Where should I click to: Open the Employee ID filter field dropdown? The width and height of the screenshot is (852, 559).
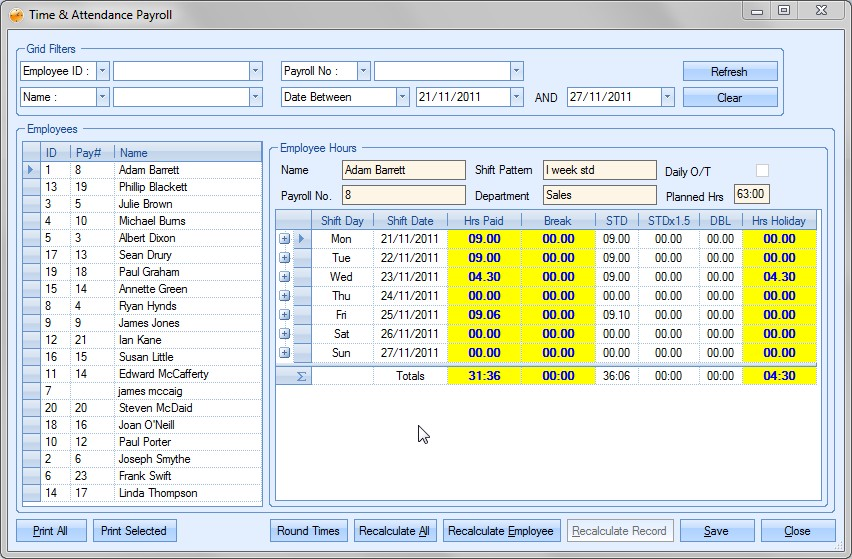pyautogui.click(x=102, y=71)
